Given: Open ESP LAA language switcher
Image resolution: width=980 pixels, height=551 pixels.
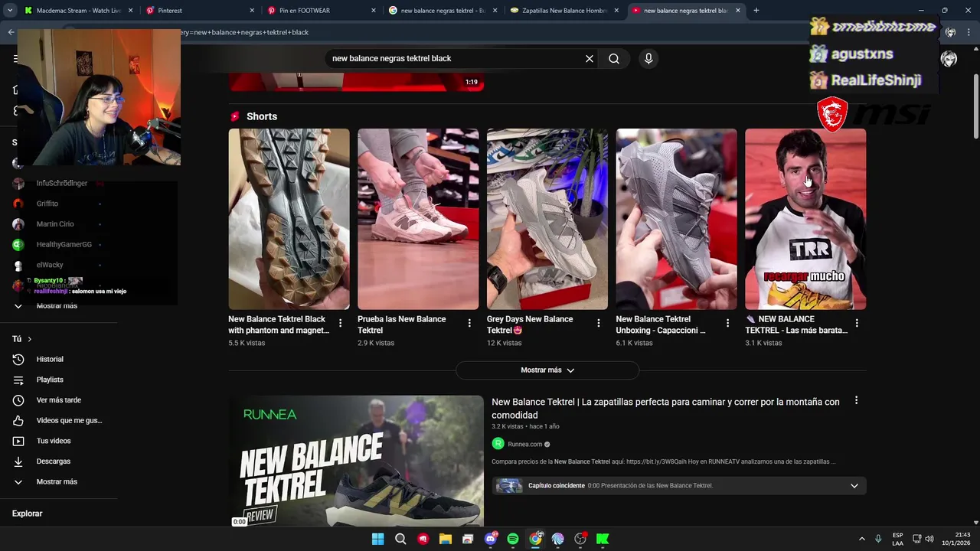Looking at the screenshot, I should coord(897,539).
